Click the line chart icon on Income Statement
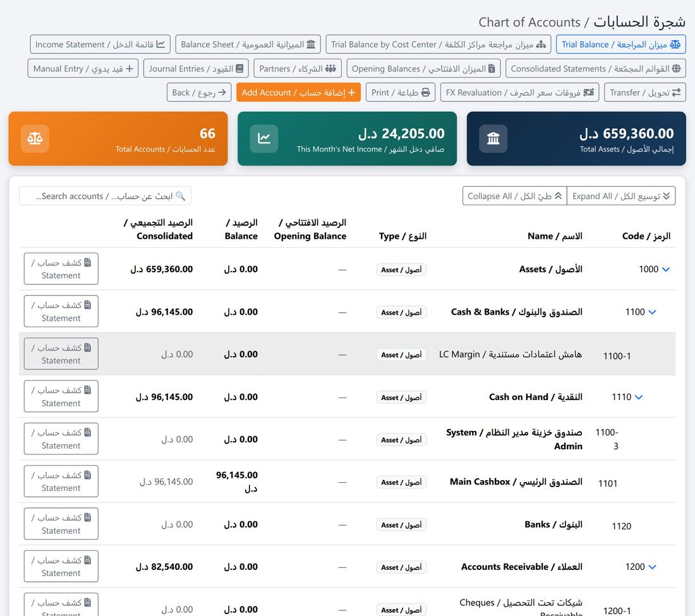The height and width of the screenshot is (616, 695). click(x=160, y=44)
